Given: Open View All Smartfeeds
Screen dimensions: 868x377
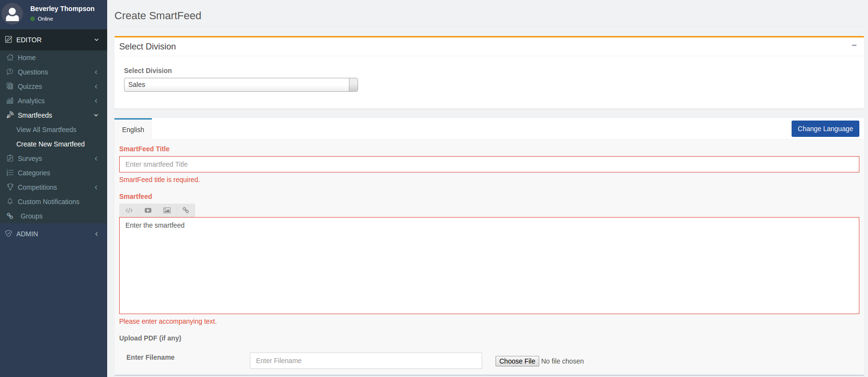Looking at the screenshot, I should pyautogui.click(x=46, y=130).
